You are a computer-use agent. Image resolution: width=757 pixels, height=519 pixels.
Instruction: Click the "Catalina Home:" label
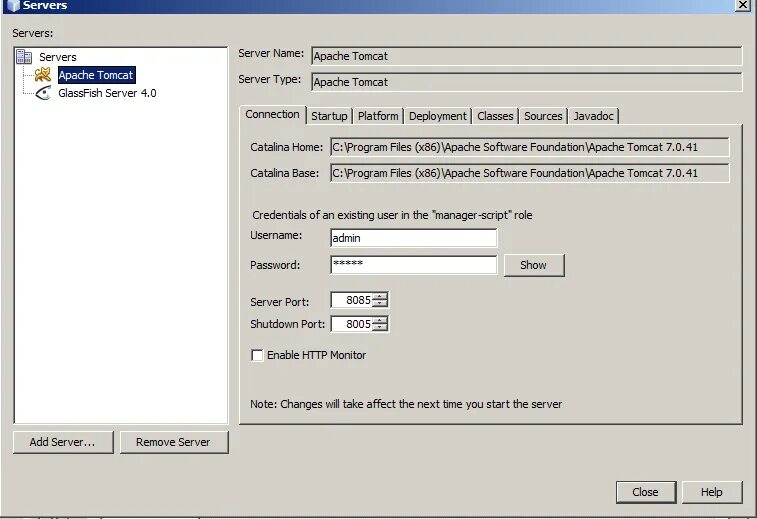[x=286, y=147]
